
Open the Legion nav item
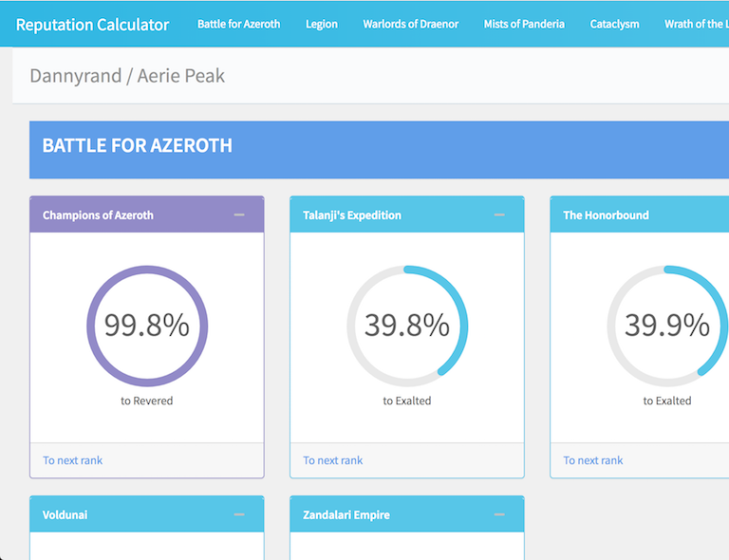click(321, 24)
